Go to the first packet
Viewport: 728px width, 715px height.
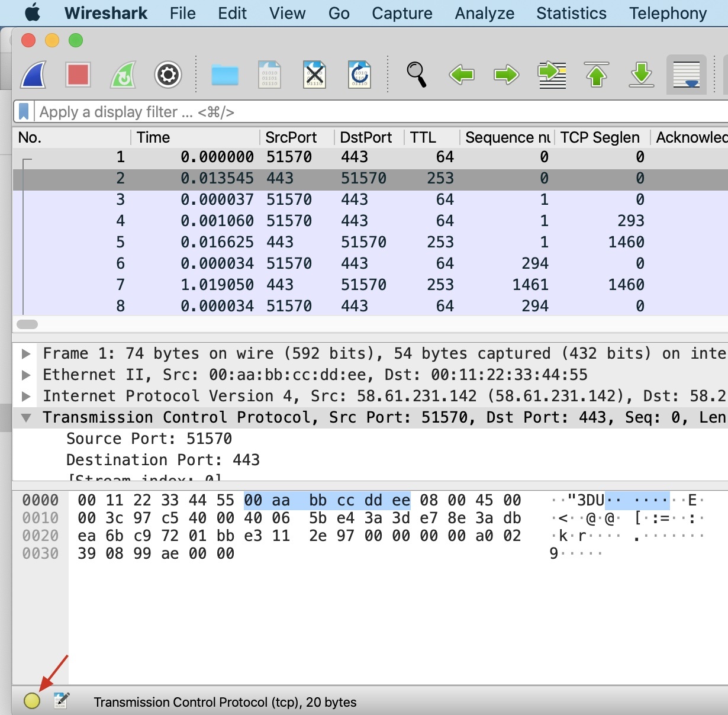click(x=597, y=75)
